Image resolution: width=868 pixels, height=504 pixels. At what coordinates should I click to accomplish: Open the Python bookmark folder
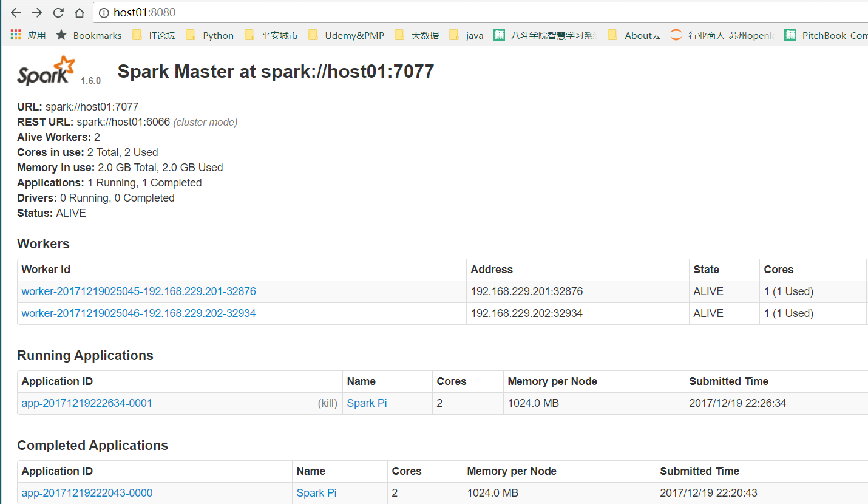(209, 35)
